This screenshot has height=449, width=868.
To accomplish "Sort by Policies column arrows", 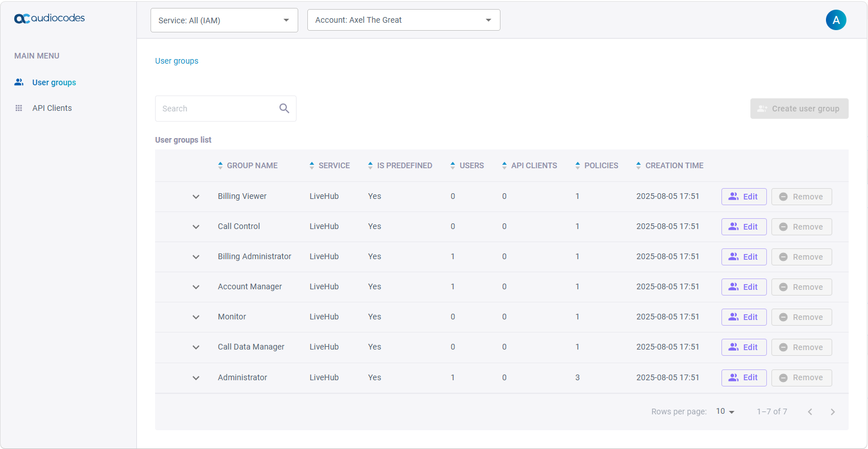I will [x=578, y=165].
